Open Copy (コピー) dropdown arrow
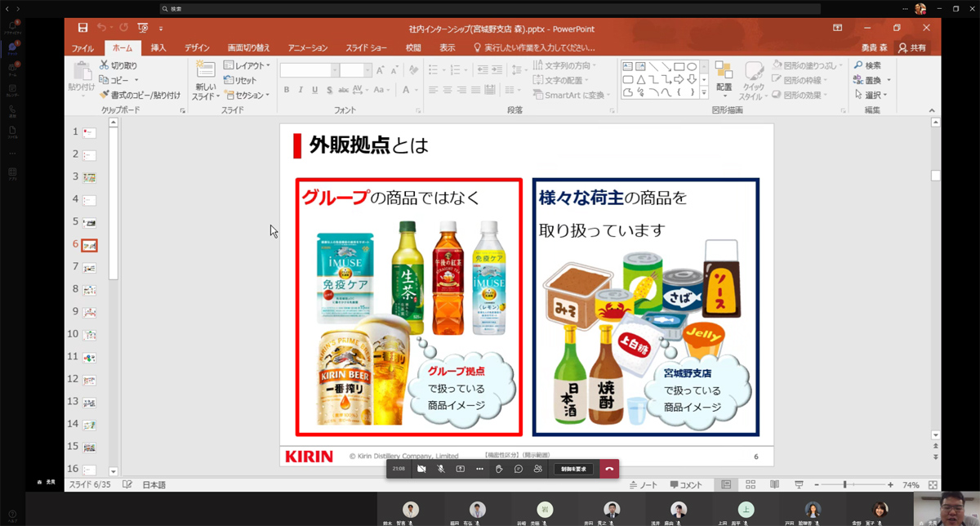The width and height of the screenshot is (980, 526). [136, 80]
